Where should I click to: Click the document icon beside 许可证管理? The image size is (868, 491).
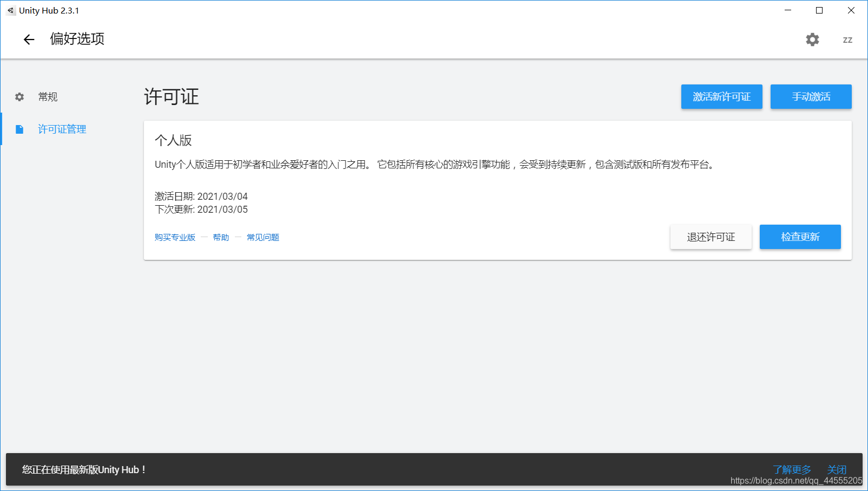[x=19, y=129]
